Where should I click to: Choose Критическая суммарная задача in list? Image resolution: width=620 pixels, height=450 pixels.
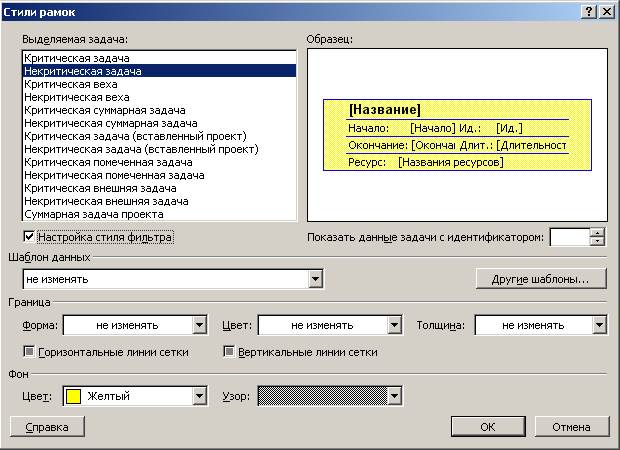[x=97, y=110]
